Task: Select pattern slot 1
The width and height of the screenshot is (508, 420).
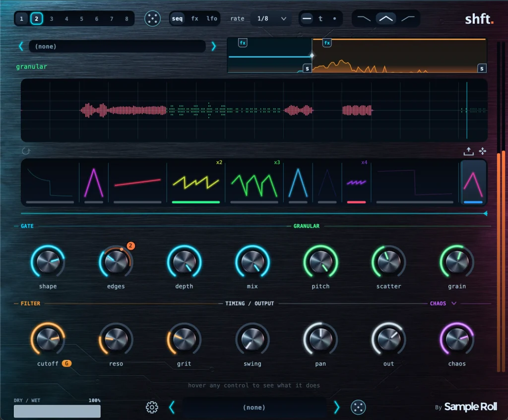Action: 21,19
